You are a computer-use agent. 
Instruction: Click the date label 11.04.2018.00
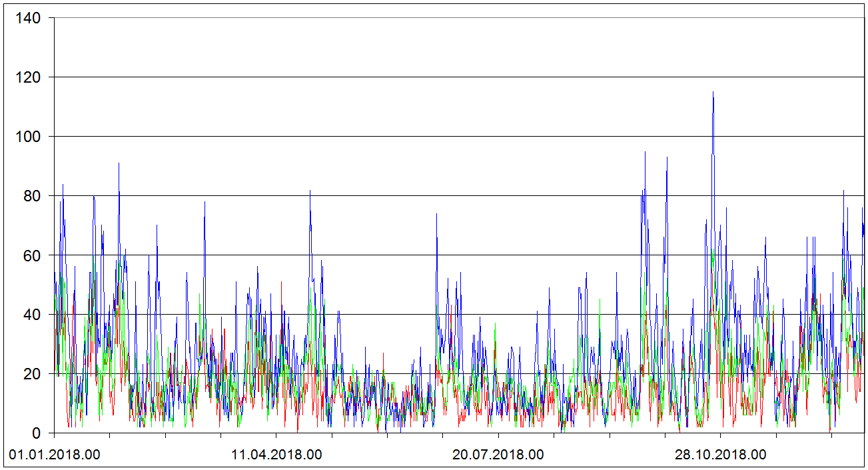276,455
